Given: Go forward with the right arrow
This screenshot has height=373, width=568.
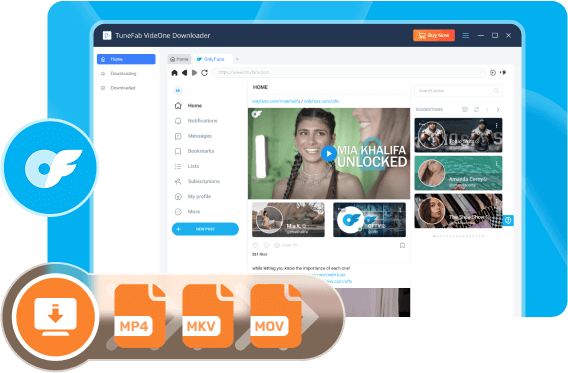Looking at the screenshot, I should point(194,73).
